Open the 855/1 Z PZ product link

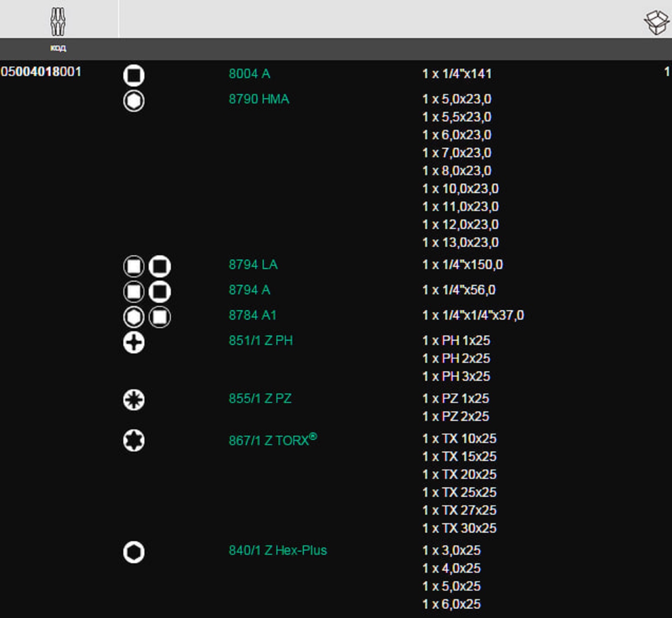point(260,398)
